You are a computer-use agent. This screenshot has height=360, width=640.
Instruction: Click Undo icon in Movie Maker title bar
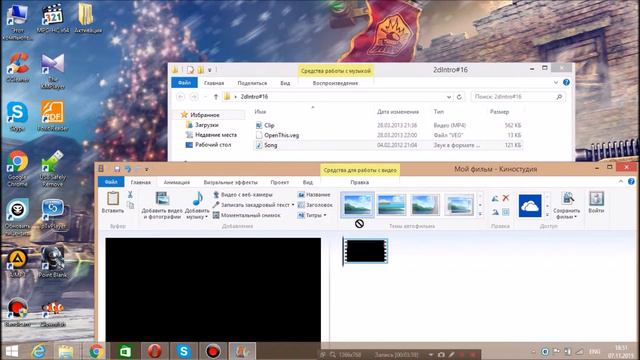[128, 169]
